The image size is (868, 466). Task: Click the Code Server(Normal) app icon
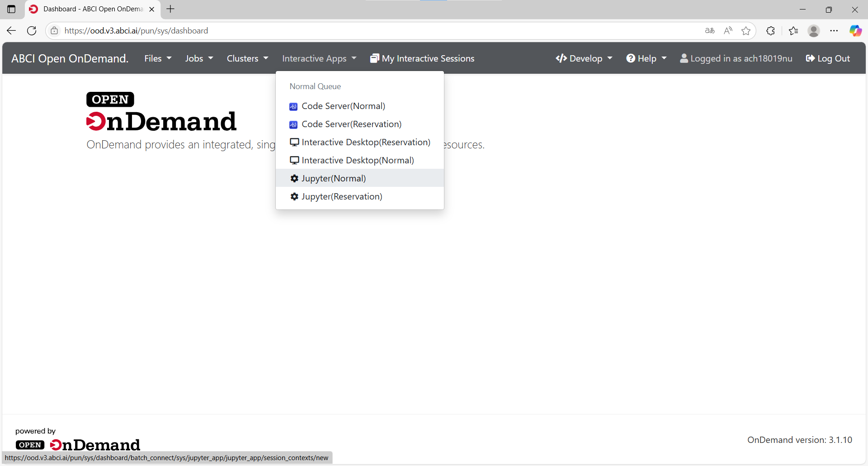293,107
